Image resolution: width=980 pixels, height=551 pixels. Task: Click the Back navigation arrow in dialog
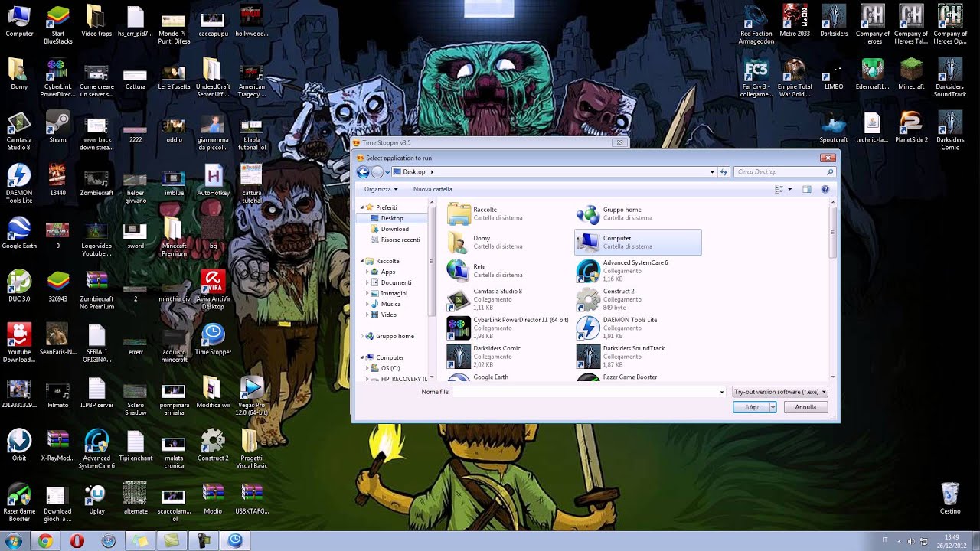pyautogui.click(x=363, y=172)
